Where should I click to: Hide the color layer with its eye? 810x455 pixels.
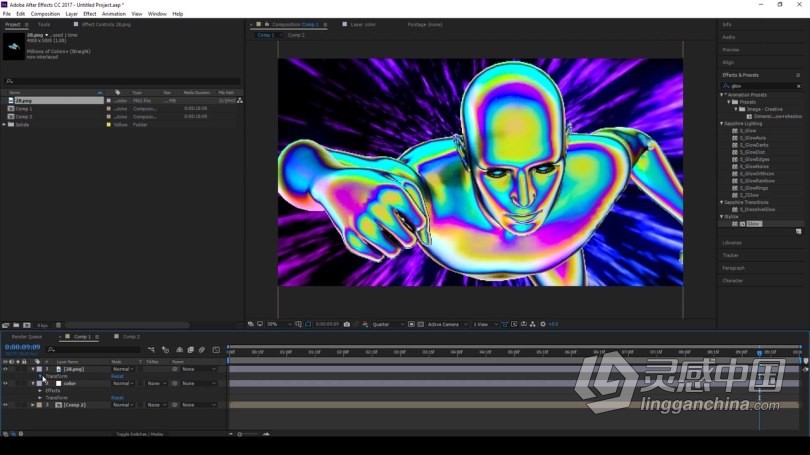tap(5, 384)
